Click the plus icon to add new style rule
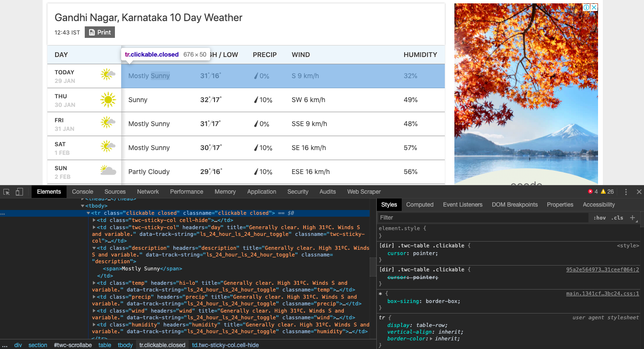This screenshot has width=644, height=349. pos(633,217)
